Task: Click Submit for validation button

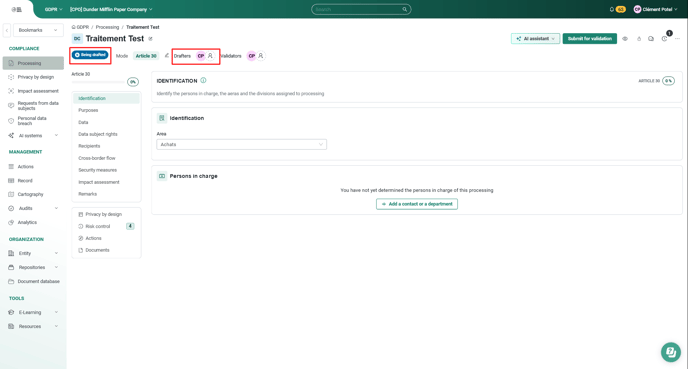Action: pos(590,39)
